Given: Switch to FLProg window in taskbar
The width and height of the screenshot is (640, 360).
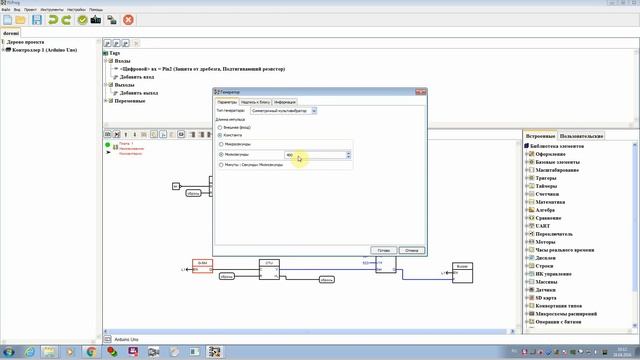Looking at the screenshot, I should [x=214, y=352].
